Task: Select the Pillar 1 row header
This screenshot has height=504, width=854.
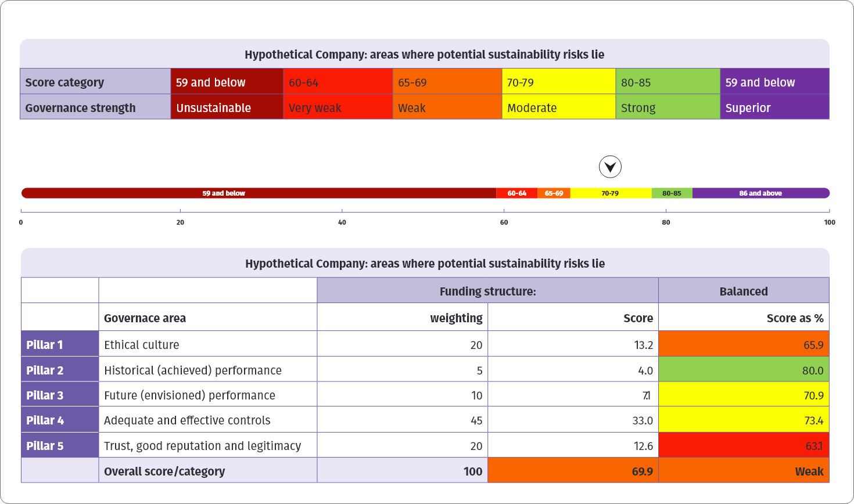Action: click(60, 345)
